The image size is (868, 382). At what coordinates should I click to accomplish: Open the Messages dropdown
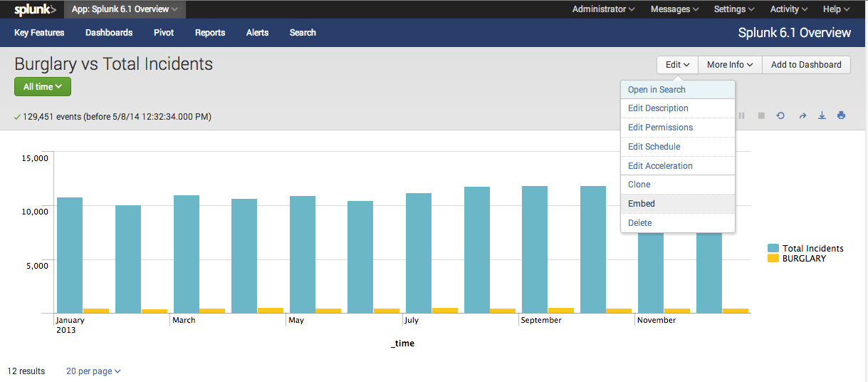[674, 9]
